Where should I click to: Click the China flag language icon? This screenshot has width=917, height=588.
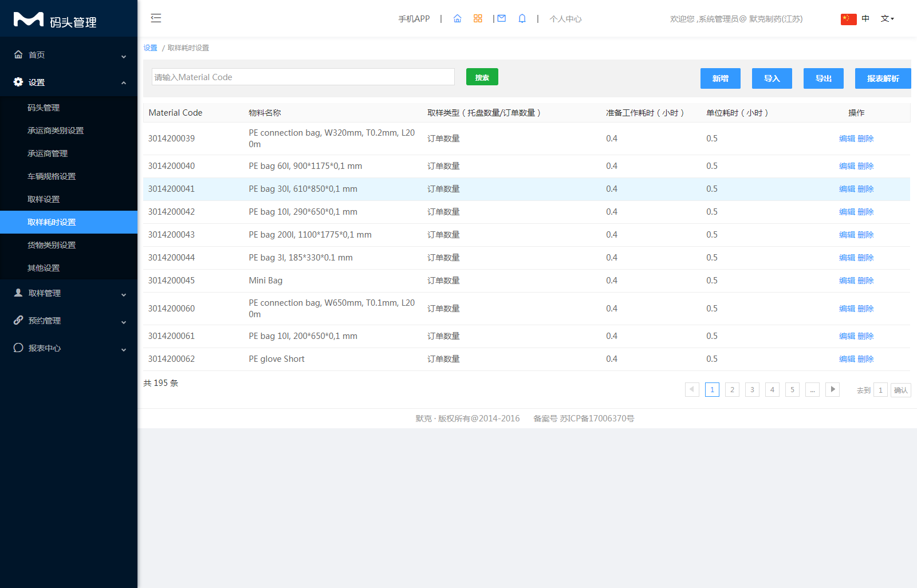[x=848, y=19]
